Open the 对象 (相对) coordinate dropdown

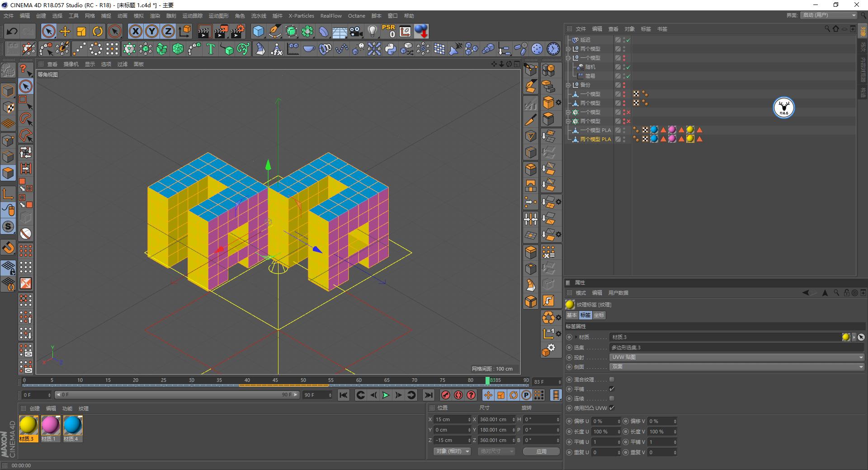click(452, 451)
